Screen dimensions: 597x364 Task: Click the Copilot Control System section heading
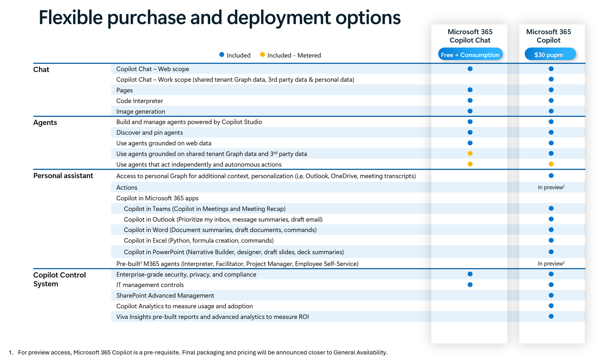tap(59, 279)
